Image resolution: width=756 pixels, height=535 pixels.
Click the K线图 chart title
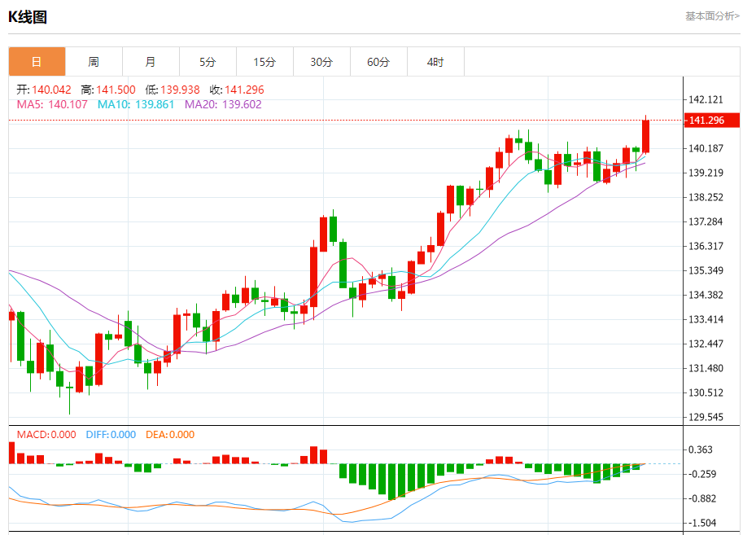click(x=28, y=17)
